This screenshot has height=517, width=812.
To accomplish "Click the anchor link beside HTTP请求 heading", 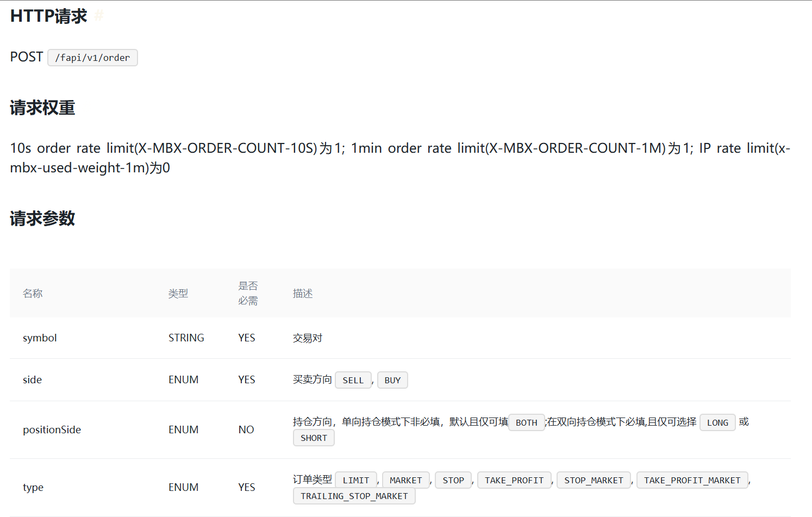I will click(98, 16).
